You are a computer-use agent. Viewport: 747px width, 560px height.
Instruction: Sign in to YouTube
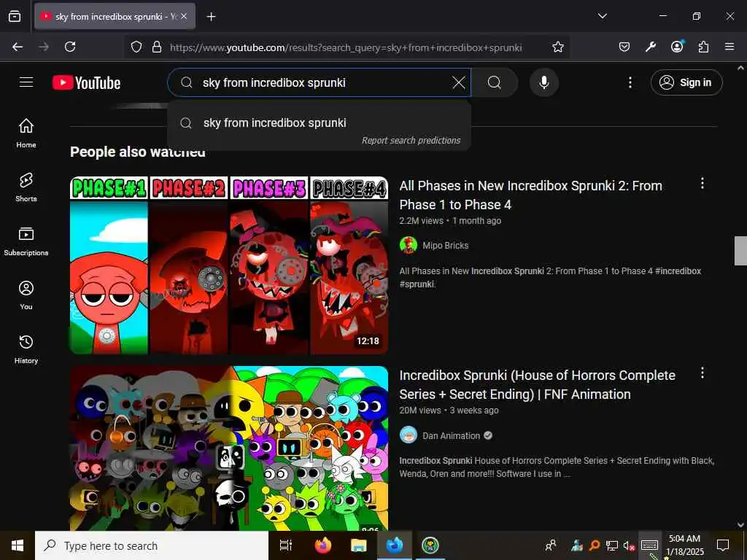coord(686,82)
